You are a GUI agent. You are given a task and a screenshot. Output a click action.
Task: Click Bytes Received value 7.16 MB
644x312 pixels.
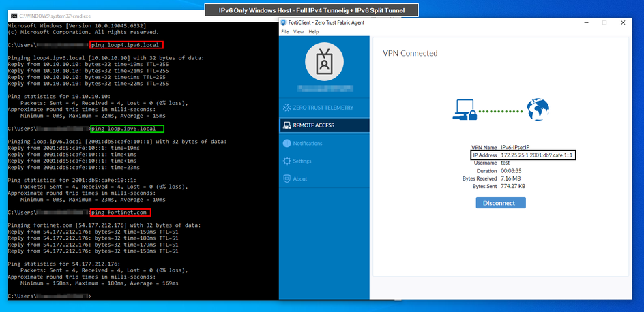[511, 178]
